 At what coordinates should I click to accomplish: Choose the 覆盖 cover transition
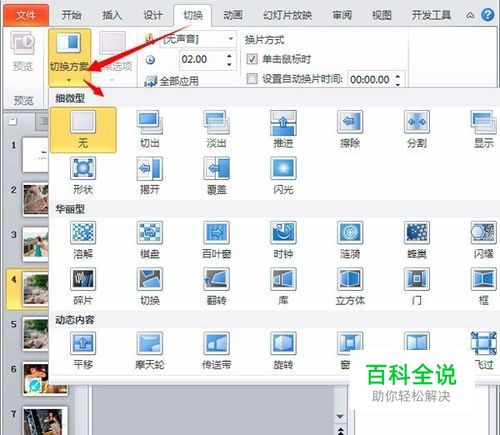tap(216, 176)
